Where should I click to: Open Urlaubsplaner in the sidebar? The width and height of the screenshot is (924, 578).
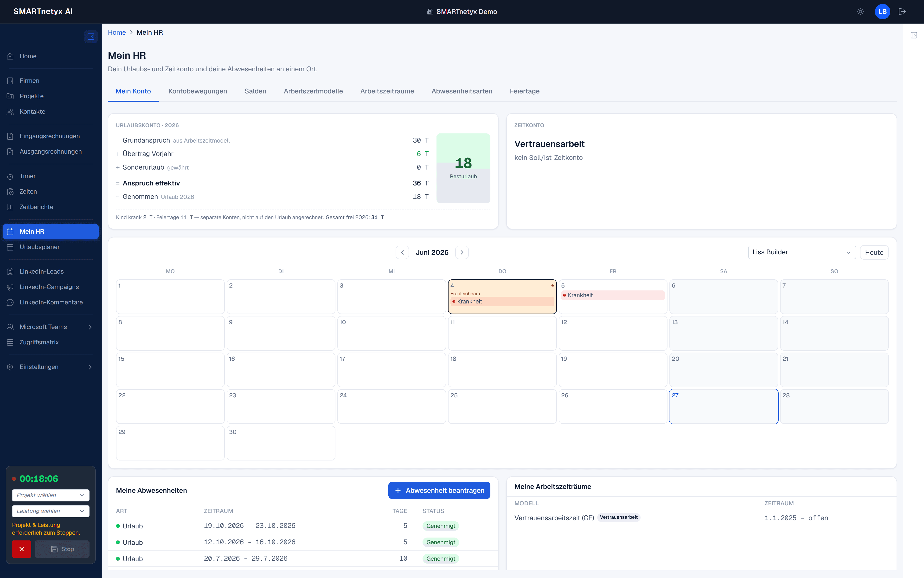click(x=50, y=247)
